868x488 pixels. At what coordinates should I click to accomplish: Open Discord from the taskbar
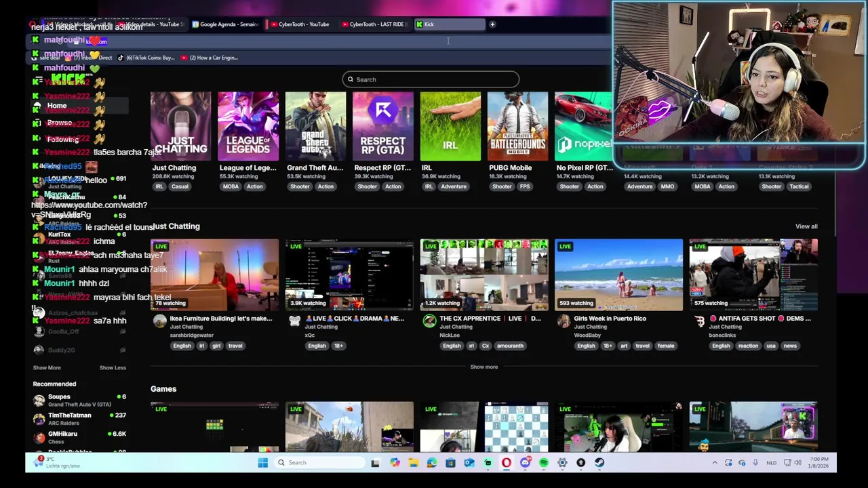(525, 463)
